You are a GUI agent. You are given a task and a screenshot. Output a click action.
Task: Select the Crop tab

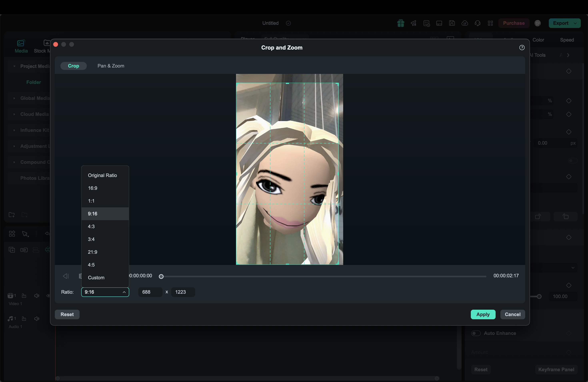(x=73, y=66)
